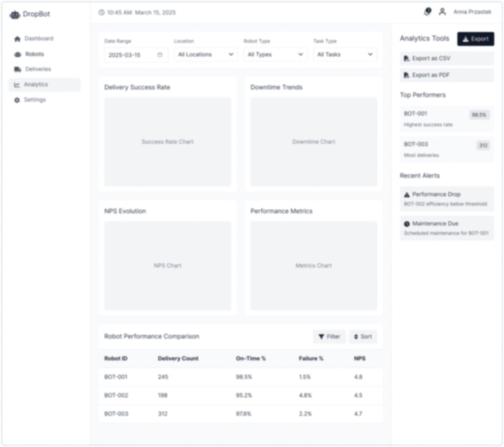Click the Date Range input field
Screen dimensions: 504x447
131,55
